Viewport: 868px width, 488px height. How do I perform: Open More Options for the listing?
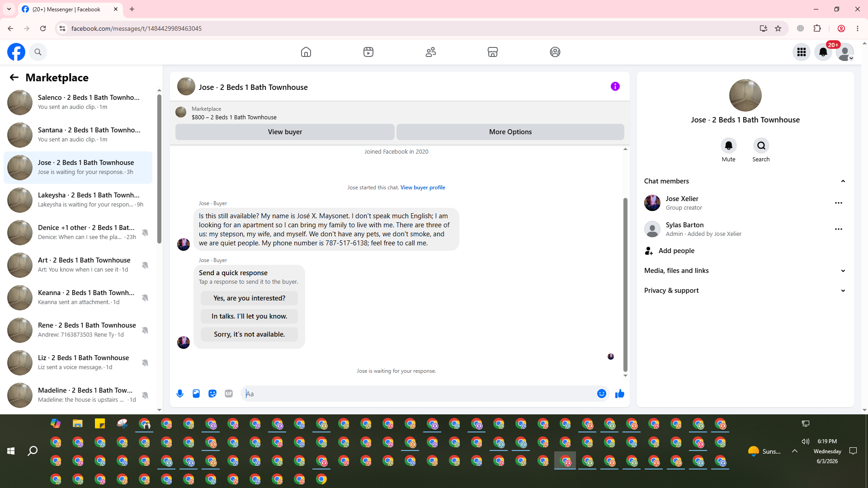coord(510,132)
